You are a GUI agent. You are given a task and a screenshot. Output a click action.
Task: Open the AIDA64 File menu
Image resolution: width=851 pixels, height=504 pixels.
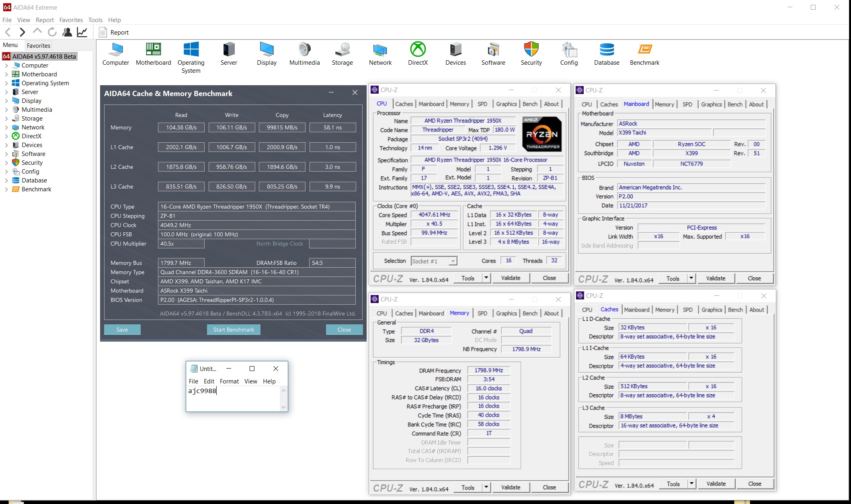[x=7, y=20]
